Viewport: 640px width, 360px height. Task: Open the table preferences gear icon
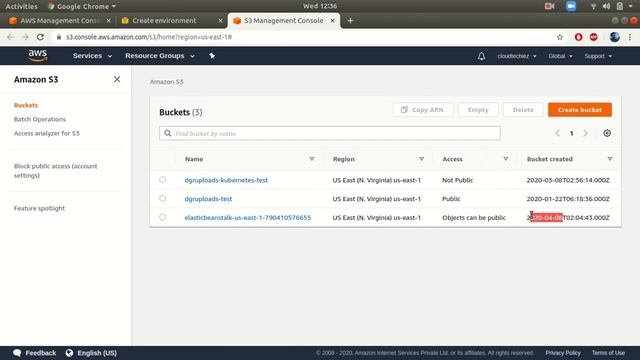tap(607, 133)
